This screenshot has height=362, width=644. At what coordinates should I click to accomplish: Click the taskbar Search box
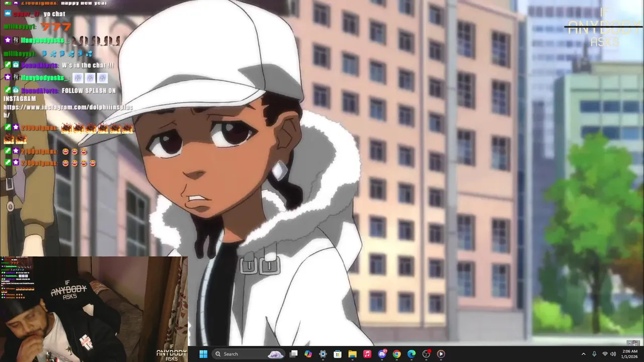[250, 354]
